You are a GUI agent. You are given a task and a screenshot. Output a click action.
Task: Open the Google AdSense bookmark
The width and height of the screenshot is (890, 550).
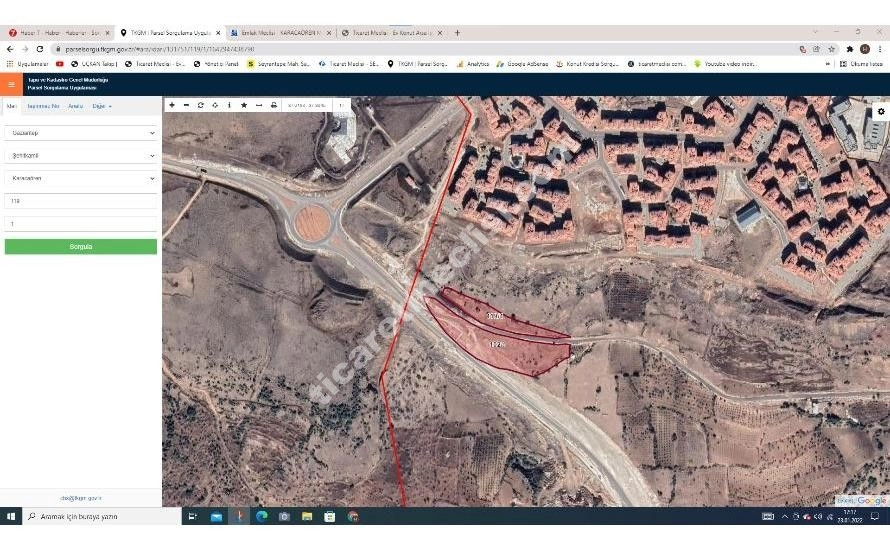pyautogui.click(x=522, y=64)
